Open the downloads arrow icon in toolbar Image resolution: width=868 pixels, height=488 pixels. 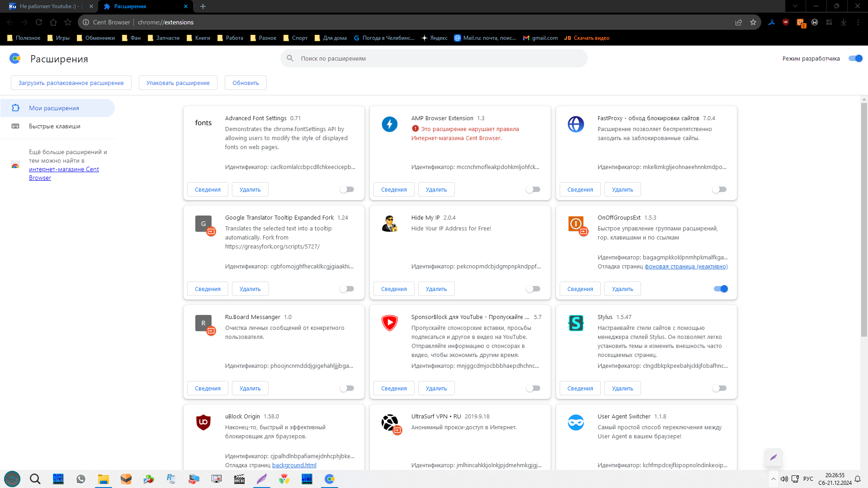pos(844,22)
